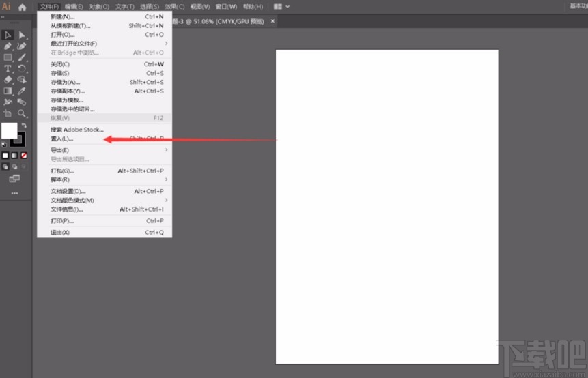588x378 pixels.
Task: Switch to Draw Normal mode
Action: coord(5,166)
